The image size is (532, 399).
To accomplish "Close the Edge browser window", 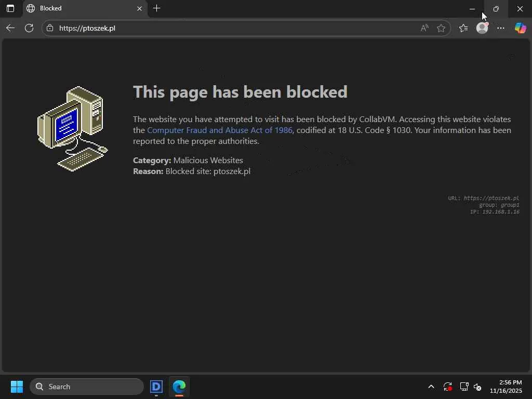I will [x=520, y=9].
